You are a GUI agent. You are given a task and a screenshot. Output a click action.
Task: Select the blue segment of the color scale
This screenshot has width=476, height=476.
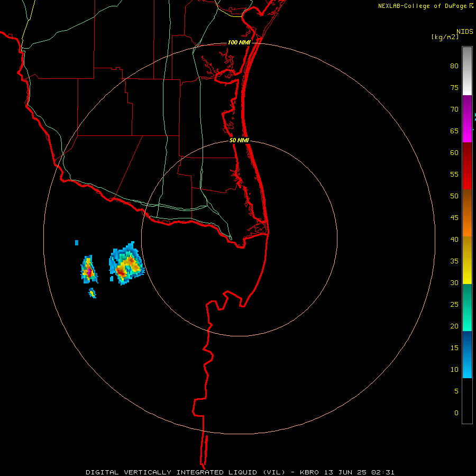[x=467, y=354]
